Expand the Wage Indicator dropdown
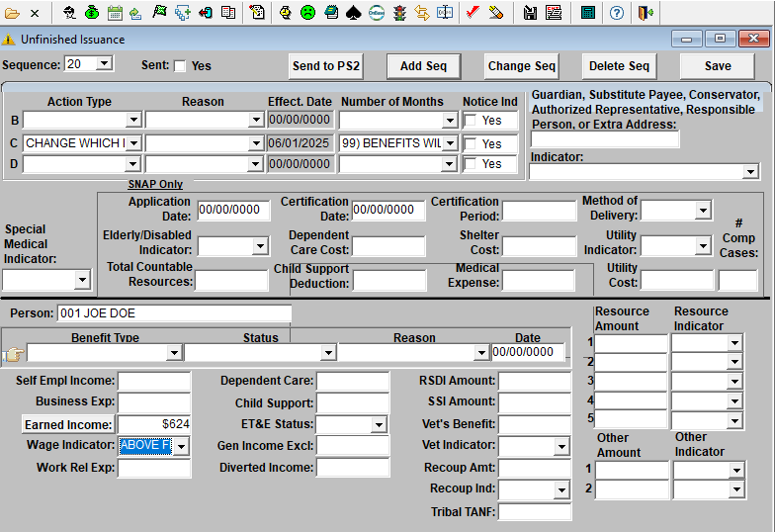The image size is (775, 532). (182, 446)
